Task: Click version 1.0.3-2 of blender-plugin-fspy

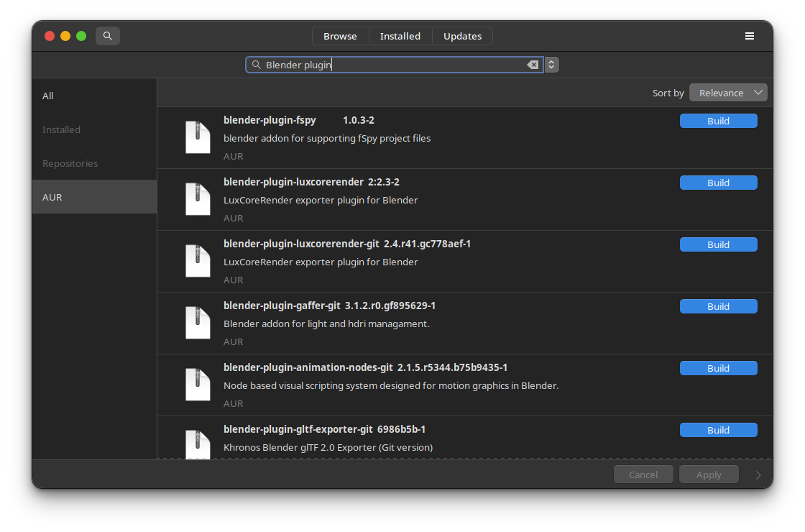Action: tap(359, 120)
